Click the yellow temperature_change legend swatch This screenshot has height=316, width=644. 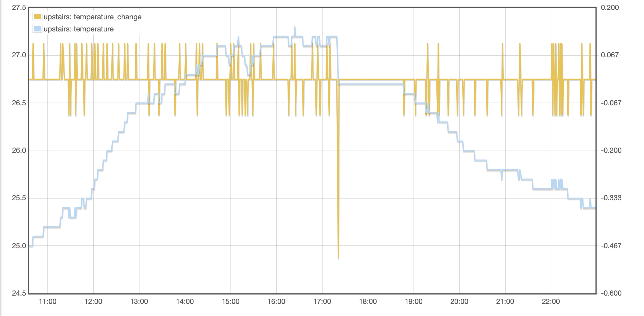[x=37, y=17]
